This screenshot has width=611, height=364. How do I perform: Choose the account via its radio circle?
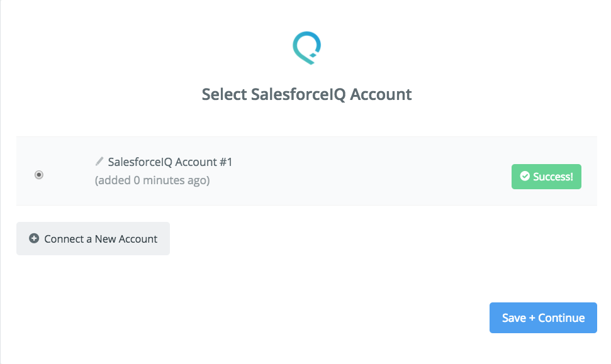(38, 175)
